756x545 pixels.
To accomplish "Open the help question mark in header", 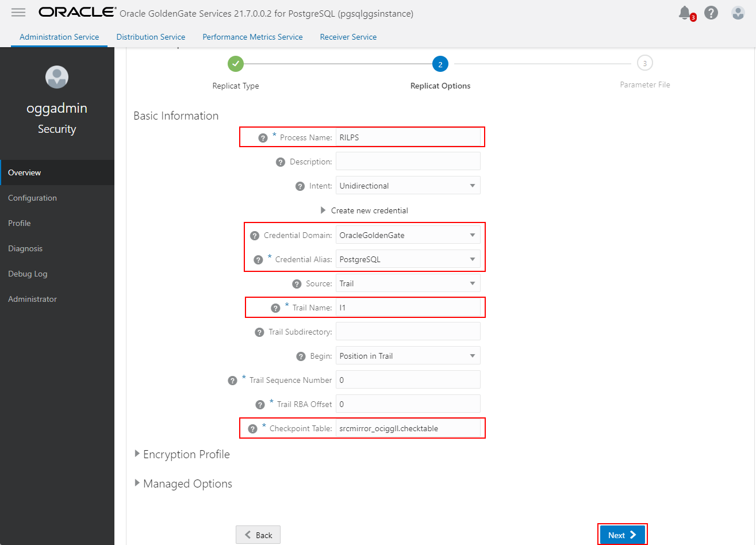I will (711, 13).
